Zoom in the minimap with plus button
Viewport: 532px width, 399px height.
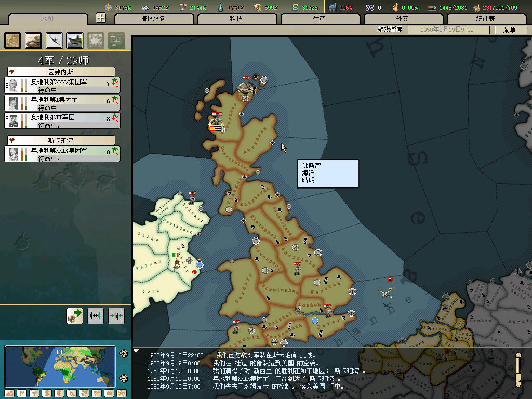[x=124, y=354]
